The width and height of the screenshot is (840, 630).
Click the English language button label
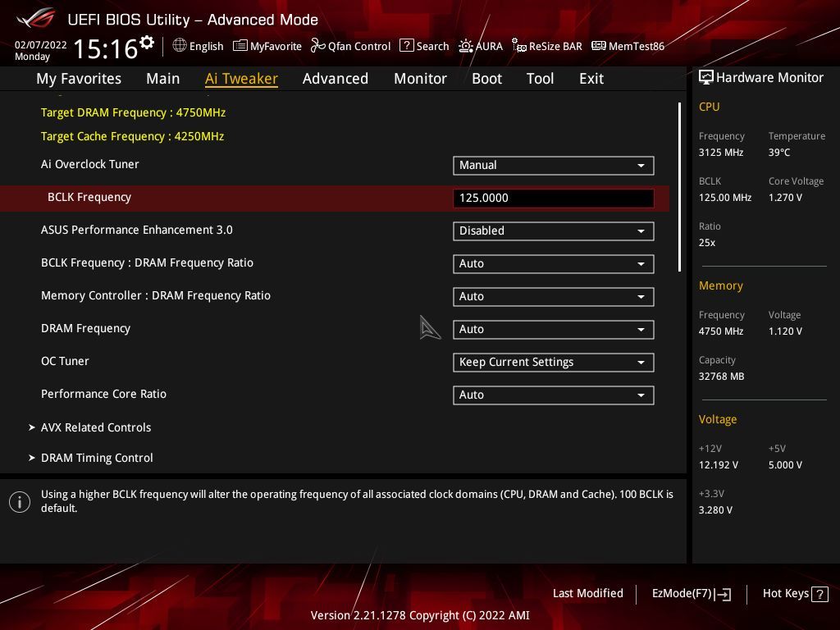coord(206,46)
